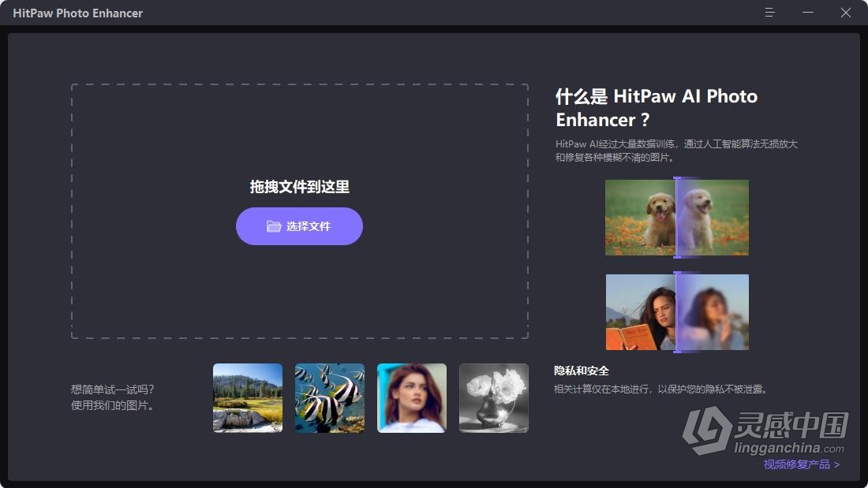This screenshot has width=868, height=488.
Task: Select the woman portrait sample image
Action: 412,398
